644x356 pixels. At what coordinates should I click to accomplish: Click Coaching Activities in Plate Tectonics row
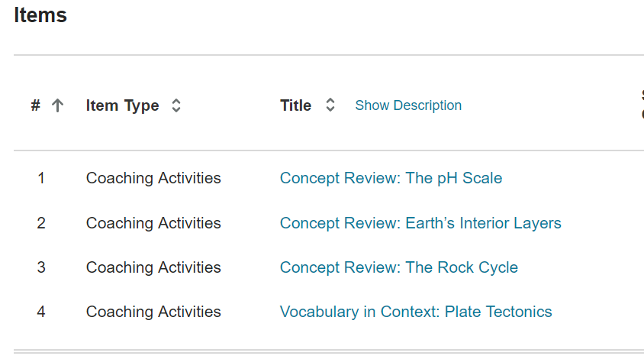(153, 312)
